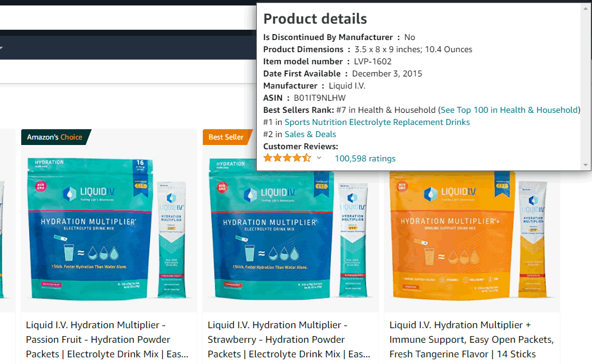Open Sports Nutrition Electrolyte Replacement Drinks category
Image resolution: width=592 pixels, height=364 pixels.
coord(377,122)
